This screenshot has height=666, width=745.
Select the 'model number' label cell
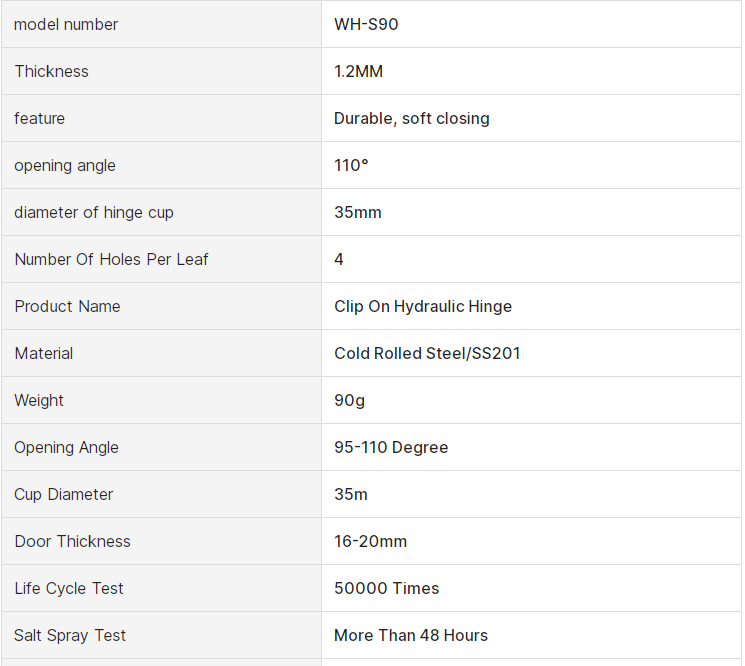click(x=66, y=24)
